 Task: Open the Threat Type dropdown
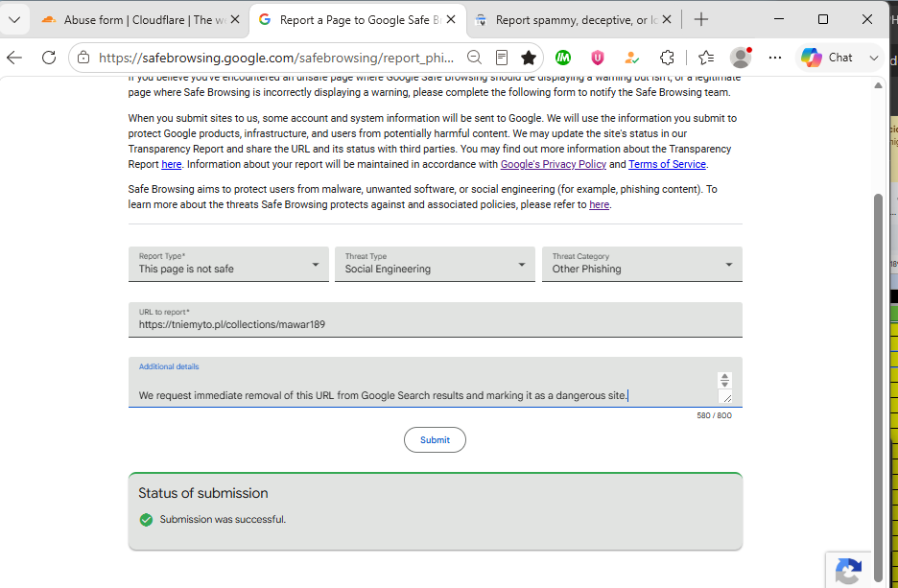tap(435, 264)
